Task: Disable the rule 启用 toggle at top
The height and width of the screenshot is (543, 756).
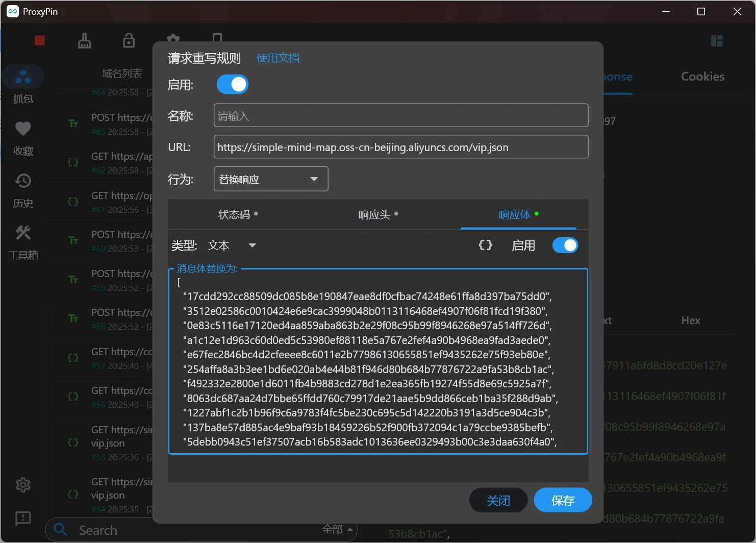Action: click(233, 85)
